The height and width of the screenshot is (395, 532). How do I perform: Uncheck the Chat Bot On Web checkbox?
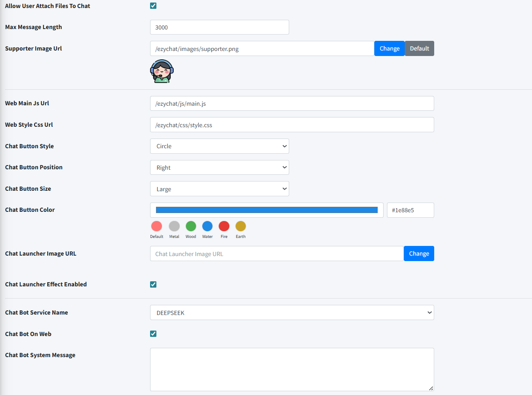pos(153,334)
